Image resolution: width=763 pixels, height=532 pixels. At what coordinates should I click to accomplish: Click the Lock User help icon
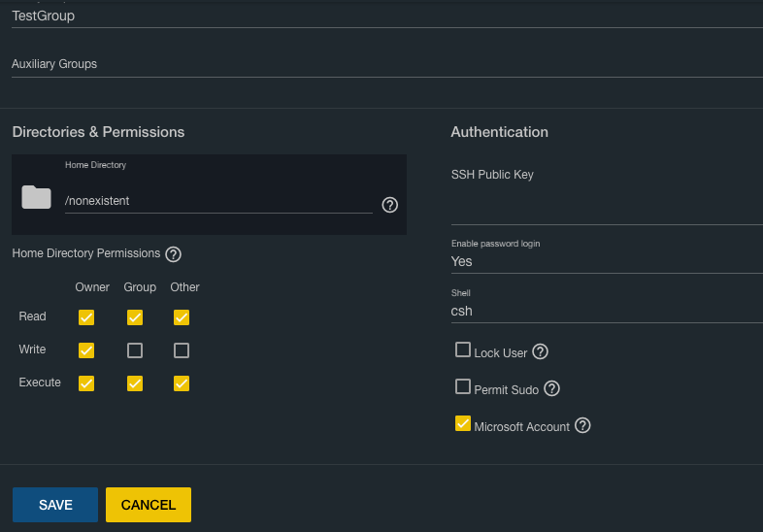coord(541,351)
